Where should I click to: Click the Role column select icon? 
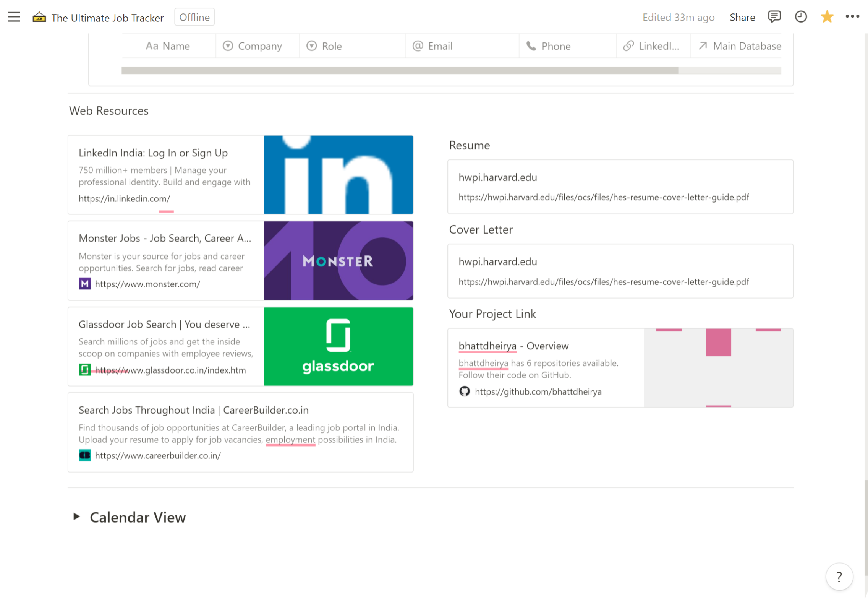coord(312,46)
